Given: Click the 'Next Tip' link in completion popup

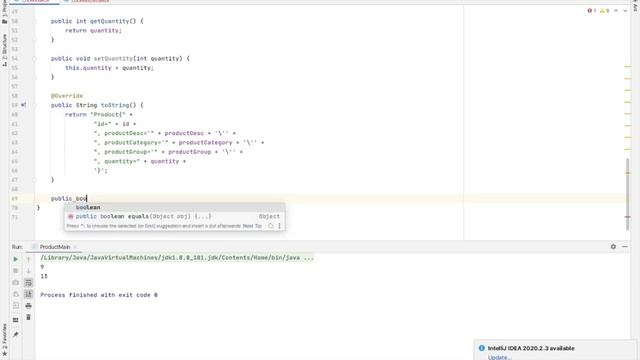Looking at the screenshot, I should (252, 226).
